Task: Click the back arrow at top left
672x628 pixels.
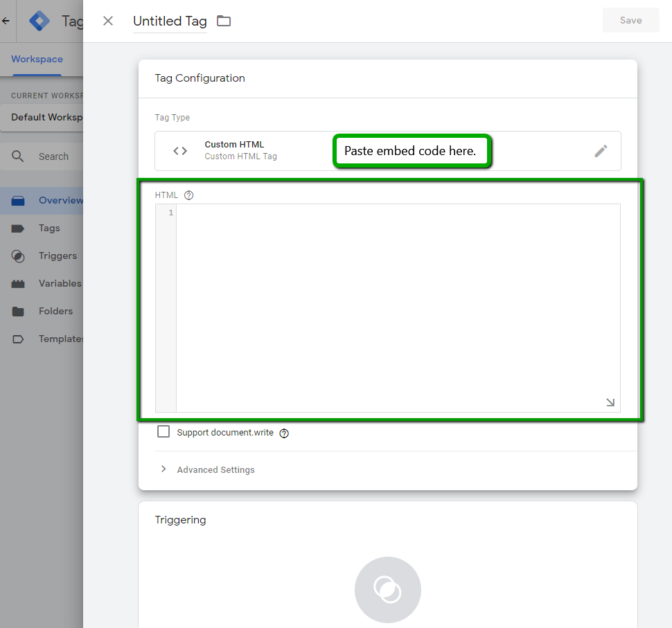Action: pyautogui.click(x=6, y=21)
